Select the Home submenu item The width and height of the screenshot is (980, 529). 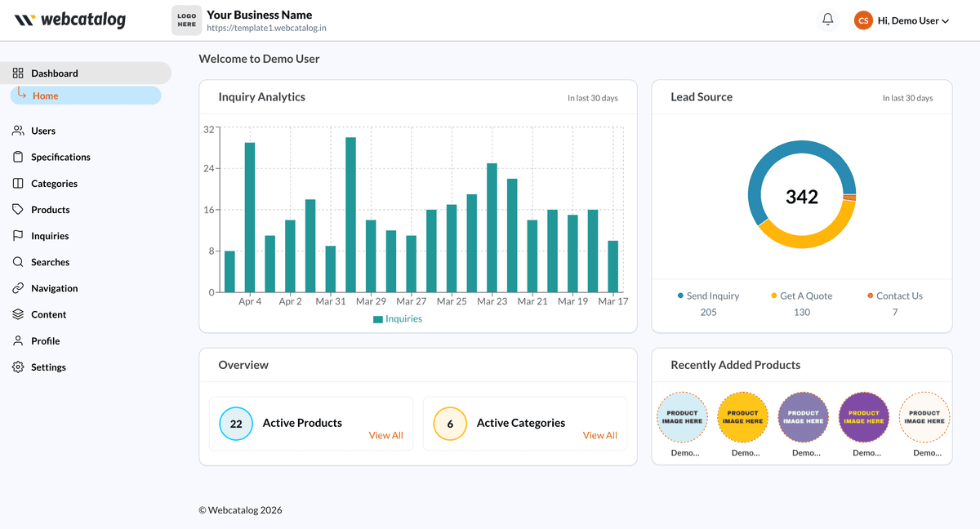point(46,96)
